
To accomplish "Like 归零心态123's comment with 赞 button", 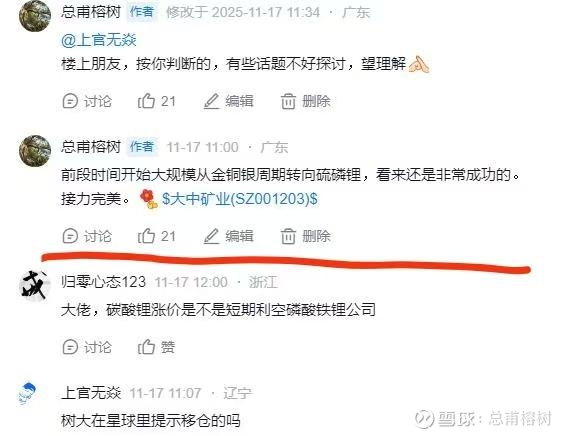I will tap(156, 347).
